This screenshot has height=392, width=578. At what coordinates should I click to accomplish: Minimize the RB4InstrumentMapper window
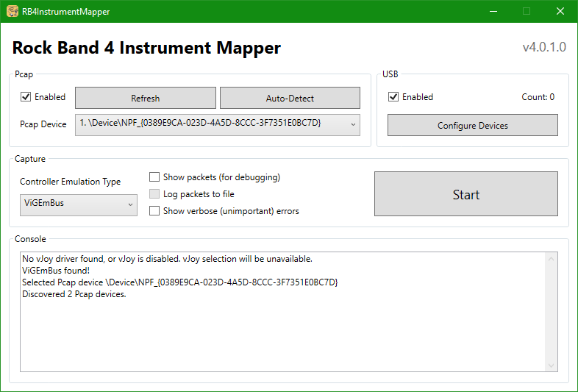[x=493, y=12]
